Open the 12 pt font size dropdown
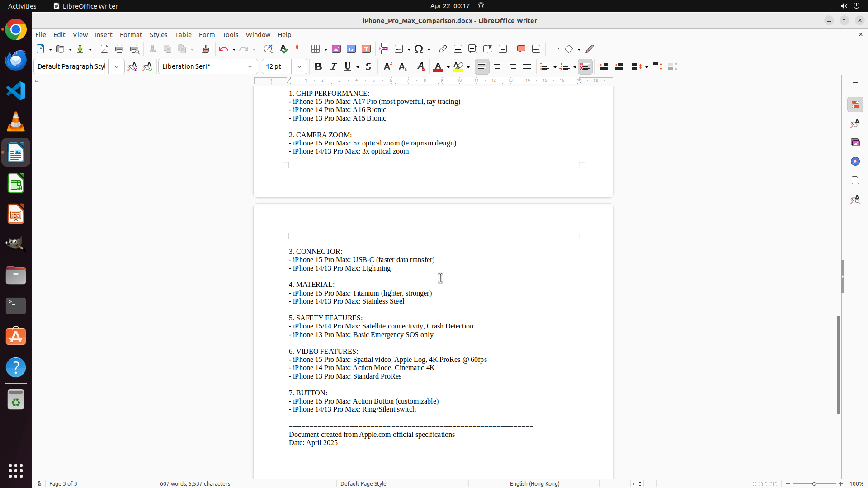The image size is (868, 488). [299, 66]
